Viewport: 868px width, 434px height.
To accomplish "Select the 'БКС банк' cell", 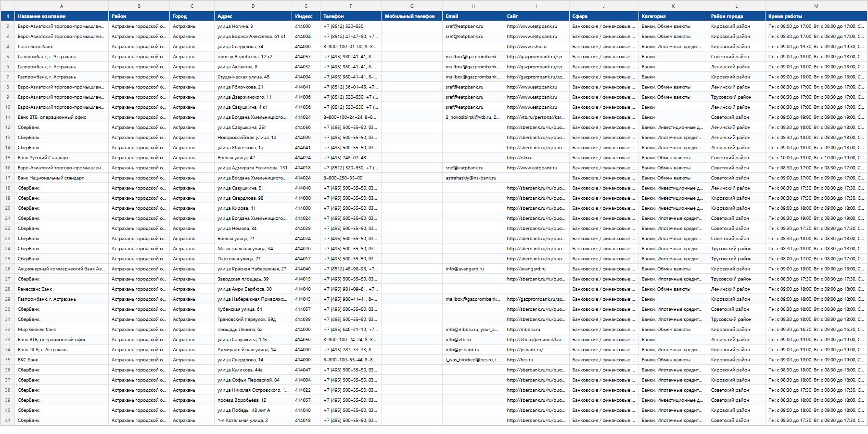I will 62,360.
